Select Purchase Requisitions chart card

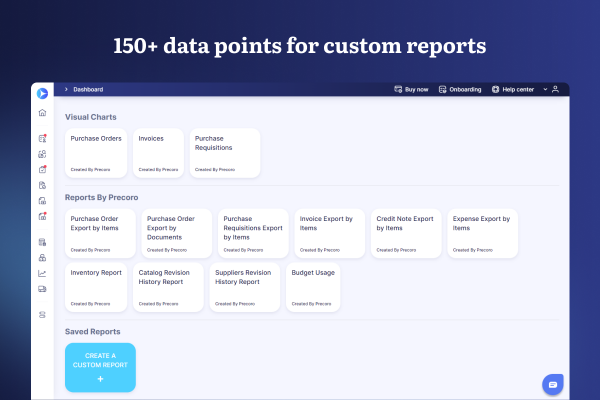[225, 153]
